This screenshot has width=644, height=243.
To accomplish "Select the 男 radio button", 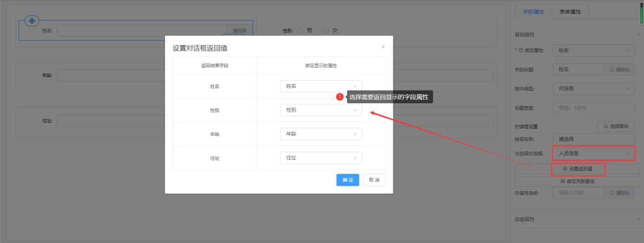I will tap(300, 31).
